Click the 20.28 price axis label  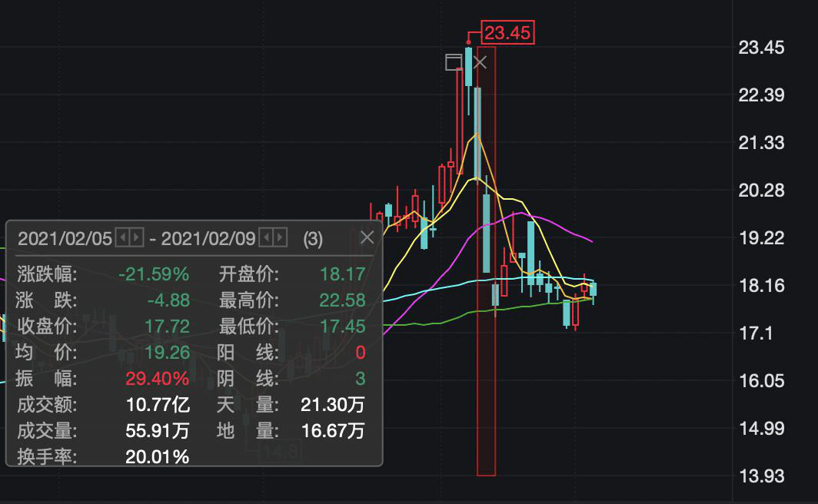[761, 191]
